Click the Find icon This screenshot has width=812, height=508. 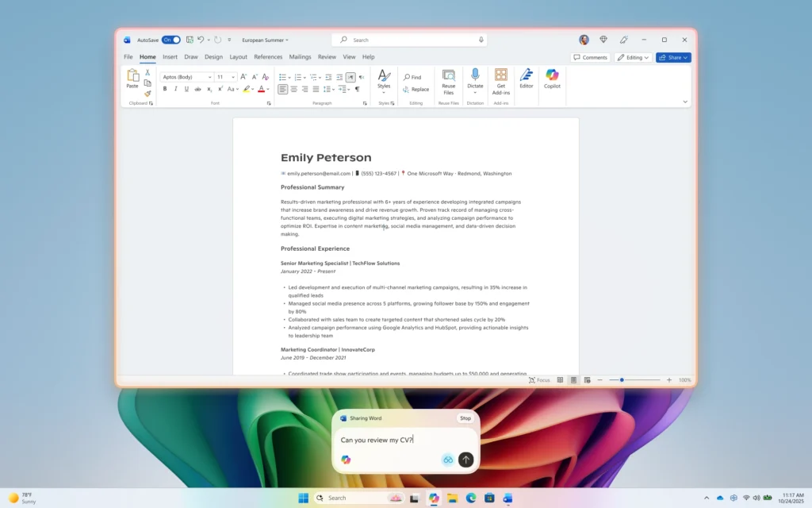coord(413,76)
